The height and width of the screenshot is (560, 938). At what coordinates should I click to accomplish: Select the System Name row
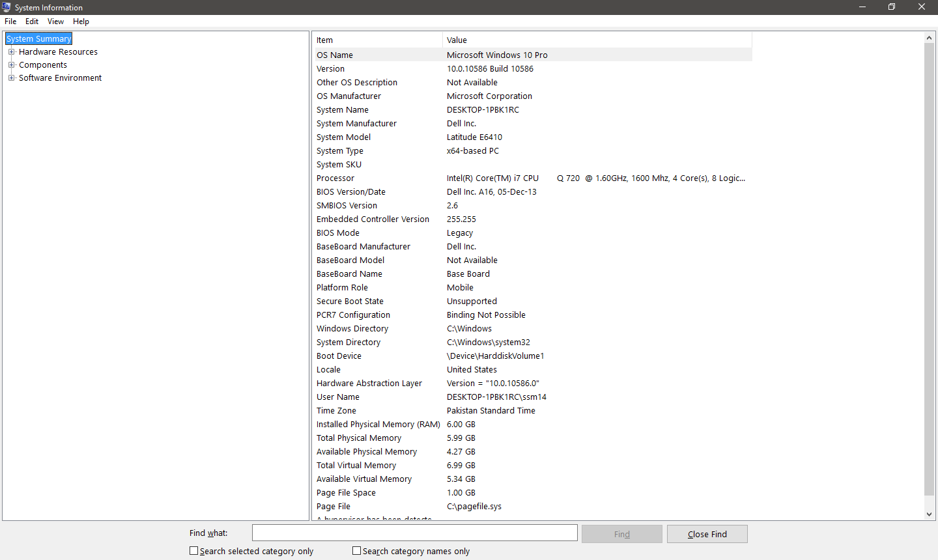click(x=532, y=109)
